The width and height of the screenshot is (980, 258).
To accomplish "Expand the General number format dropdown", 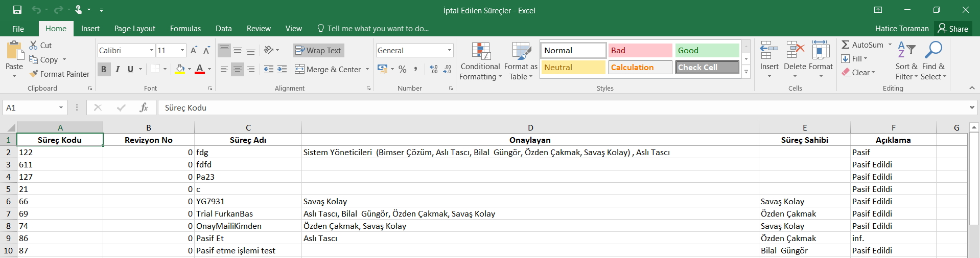I will pyautogui.click(x=450, y=50).
